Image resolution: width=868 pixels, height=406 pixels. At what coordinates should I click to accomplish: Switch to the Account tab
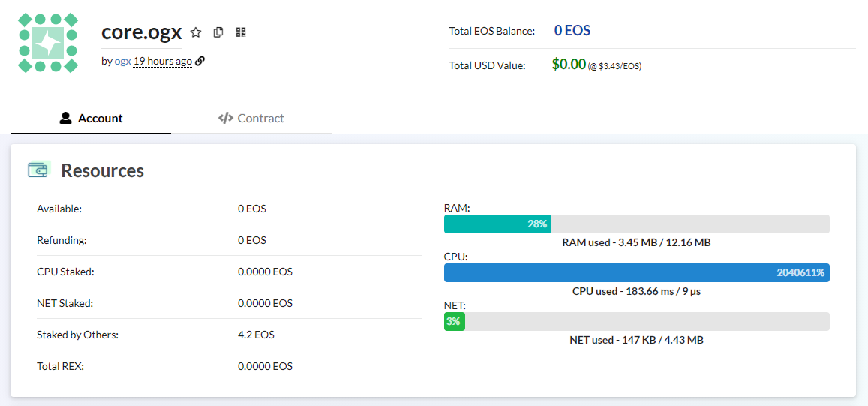pyautogui.click(x=91, y=118)
